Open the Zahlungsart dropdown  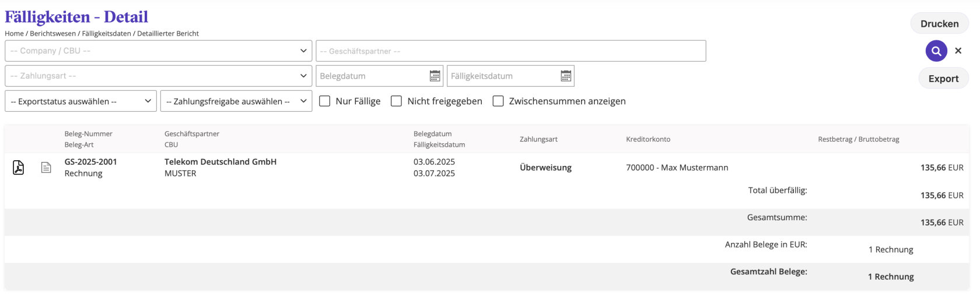coord(158,76)
